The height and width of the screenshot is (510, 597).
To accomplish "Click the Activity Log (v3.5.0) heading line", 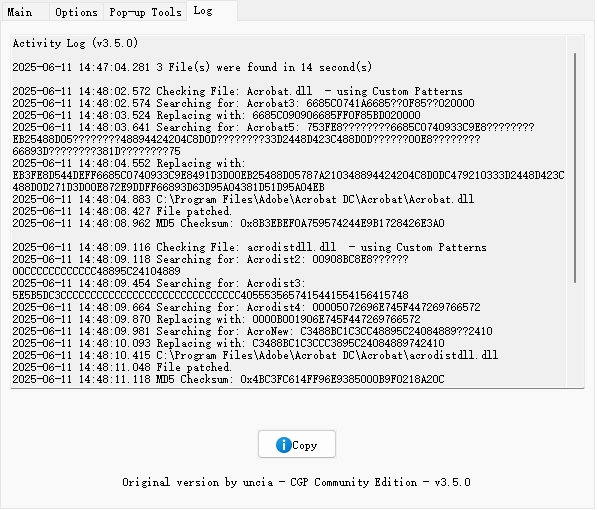I will (x=75, y=43).
